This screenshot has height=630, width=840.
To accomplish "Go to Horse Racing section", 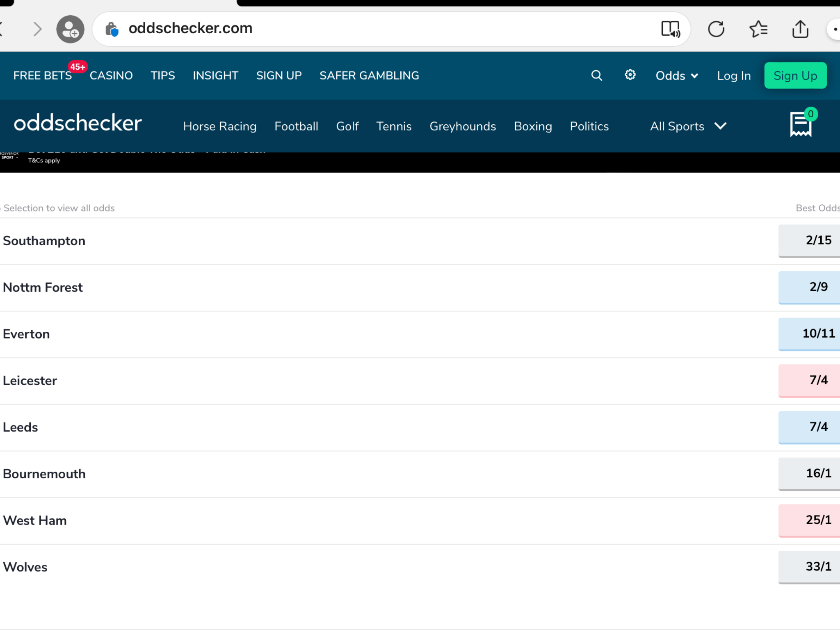I will 220,126.
